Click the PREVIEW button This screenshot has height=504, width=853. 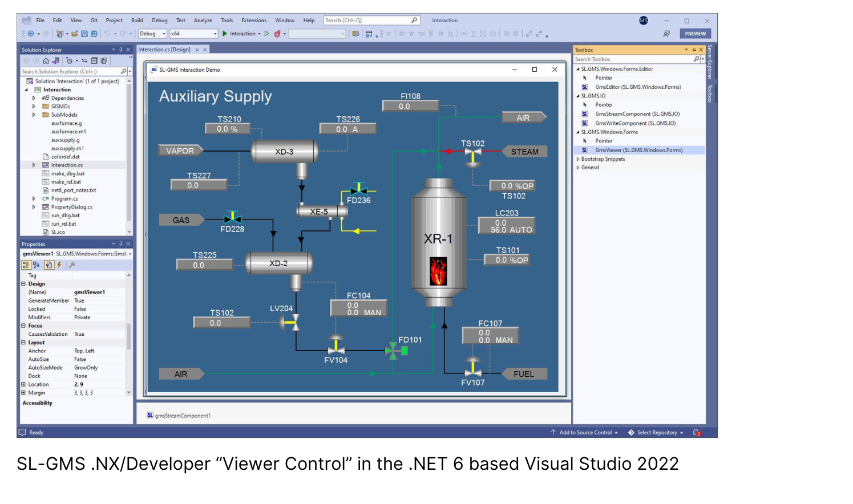[x=694, y=34]
